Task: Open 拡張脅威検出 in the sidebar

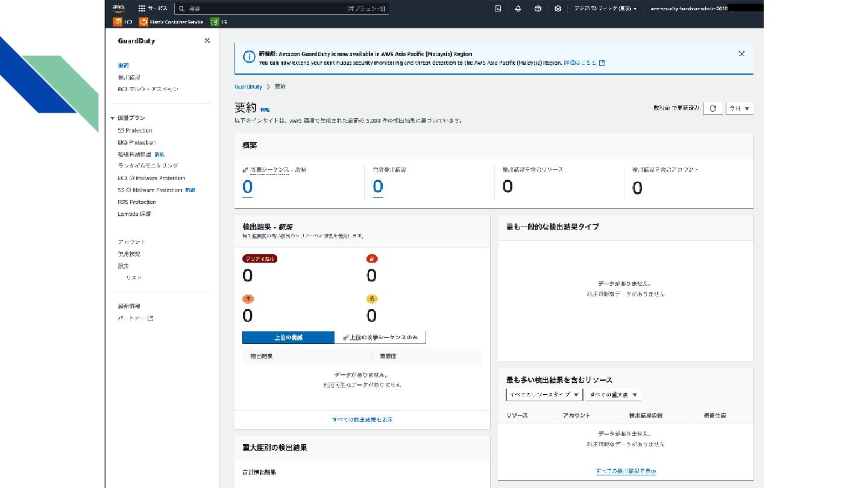Action: 134,154
